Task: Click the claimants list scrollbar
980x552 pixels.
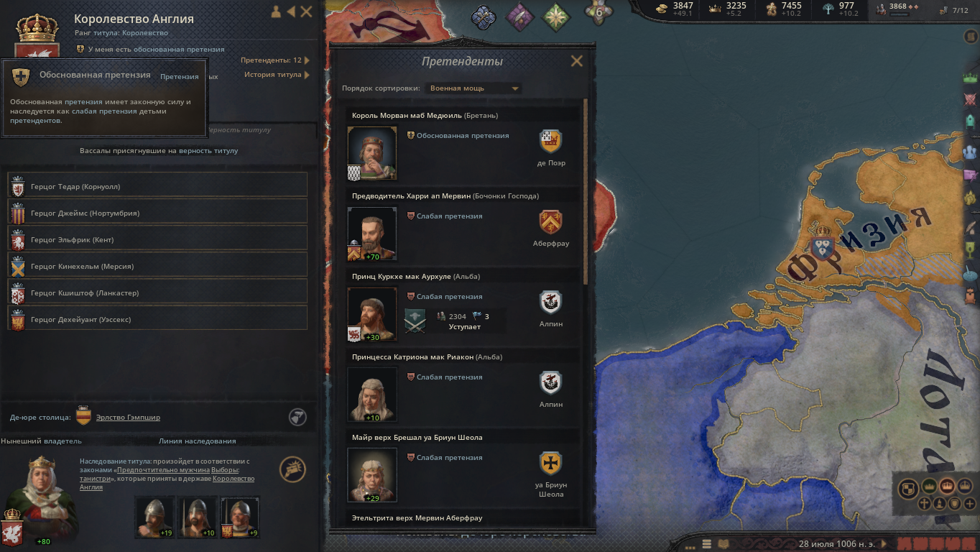Action: click(586, 190)
